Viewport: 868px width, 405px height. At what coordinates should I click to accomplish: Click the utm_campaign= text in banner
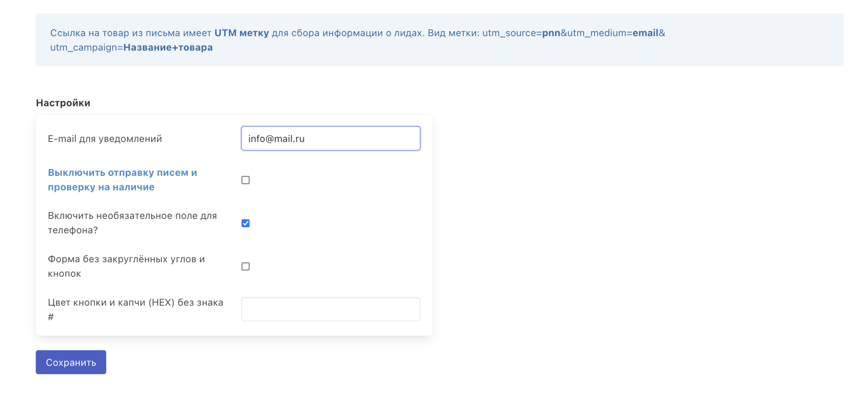click(86, 47)
